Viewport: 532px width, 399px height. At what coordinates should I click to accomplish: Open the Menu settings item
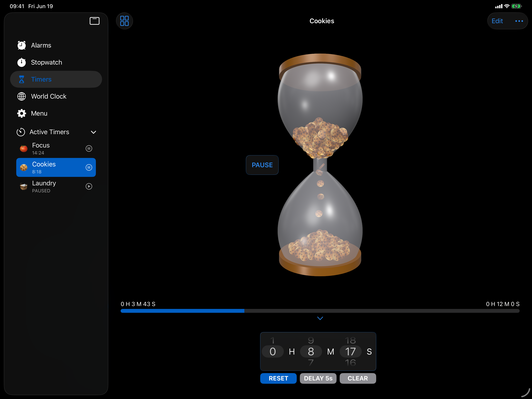[x=56, y=113]
